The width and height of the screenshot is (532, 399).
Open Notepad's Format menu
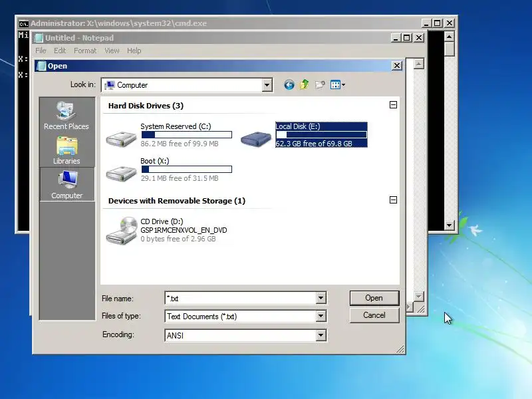click(85, 51)
